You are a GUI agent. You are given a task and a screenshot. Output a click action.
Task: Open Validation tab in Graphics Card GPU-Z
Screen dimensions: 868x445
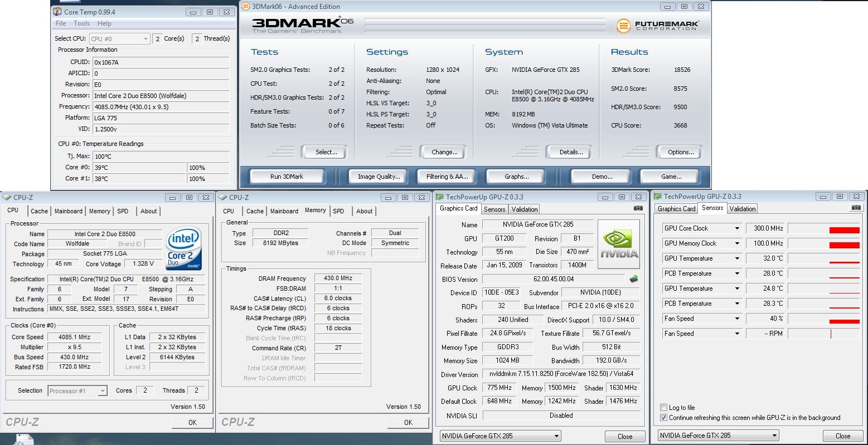(525, 209)
